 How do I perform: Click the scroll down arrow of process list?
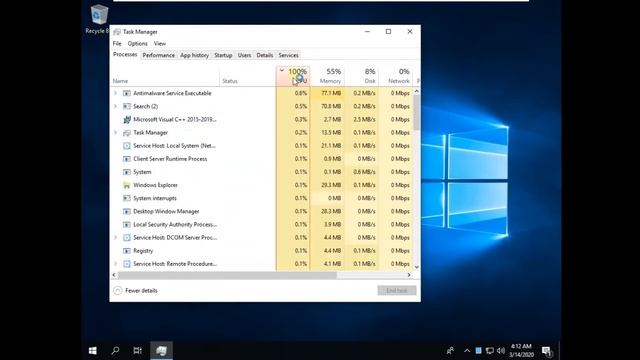[416, 267]
